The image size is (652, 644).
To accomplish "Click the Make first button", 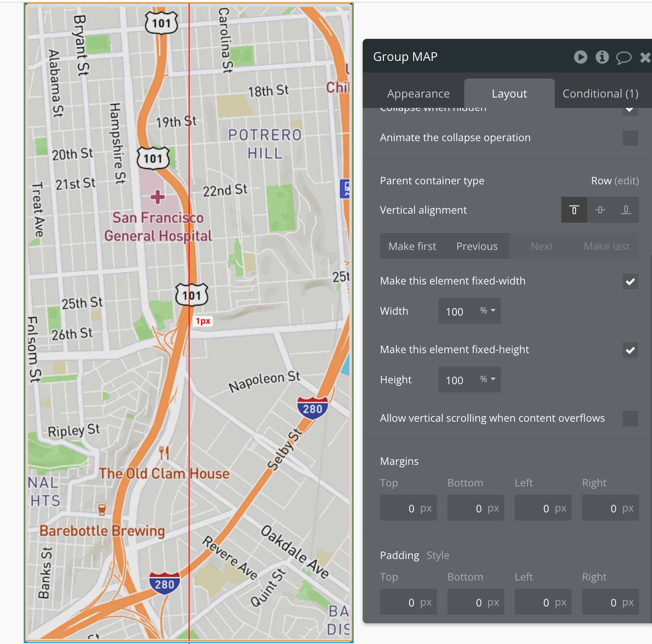I will tap(412, 246).
